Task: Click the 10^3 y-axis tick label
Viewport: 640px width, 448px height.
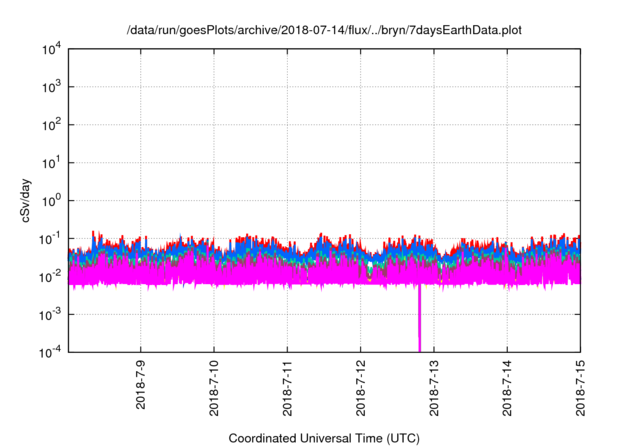Action: 52,87
